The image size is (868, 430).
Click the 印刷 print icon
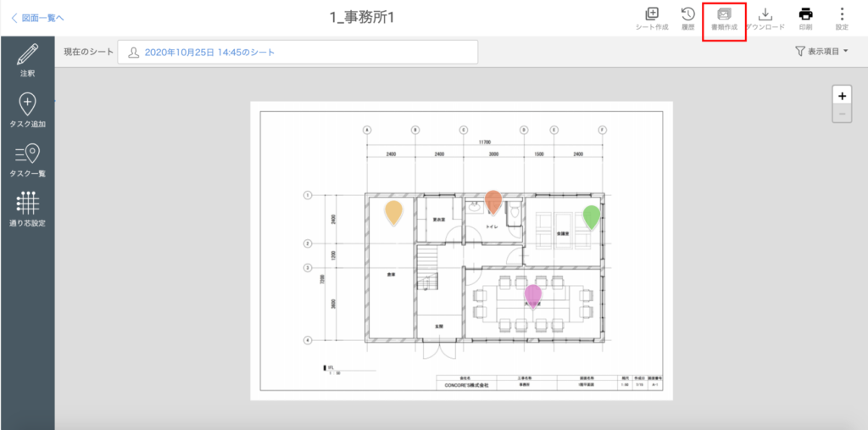coord(805,18)
